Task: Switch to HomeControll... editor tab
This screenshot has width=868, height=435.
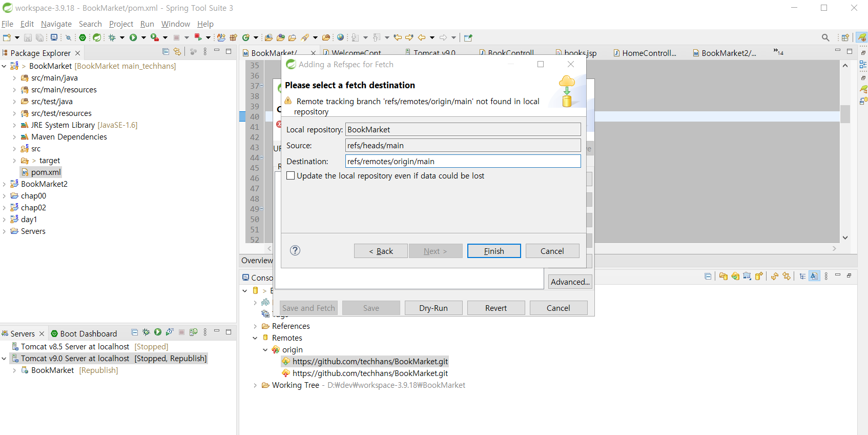Action: 645,53
